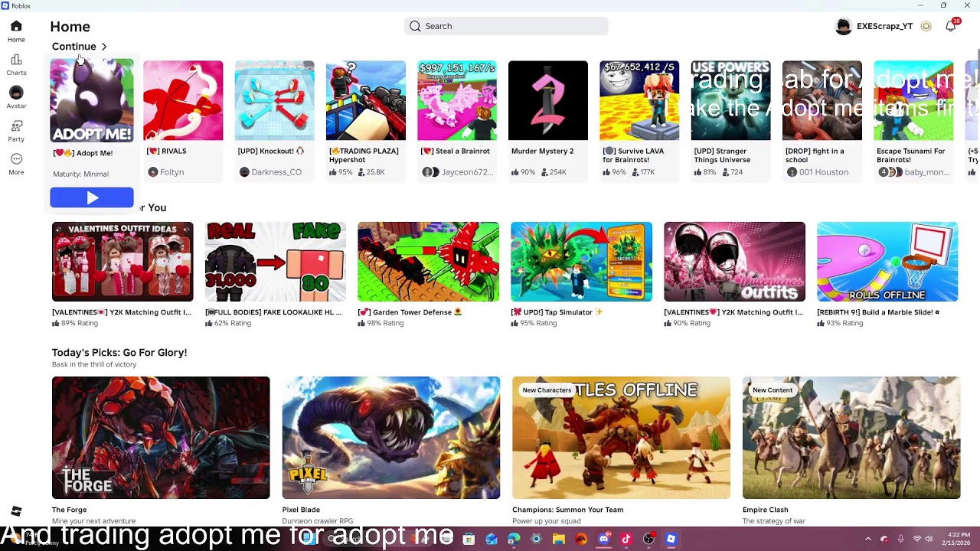Screen dimensions: 980x551
Task: Go to Home in the sidebar
Action: tap(16, 31)
